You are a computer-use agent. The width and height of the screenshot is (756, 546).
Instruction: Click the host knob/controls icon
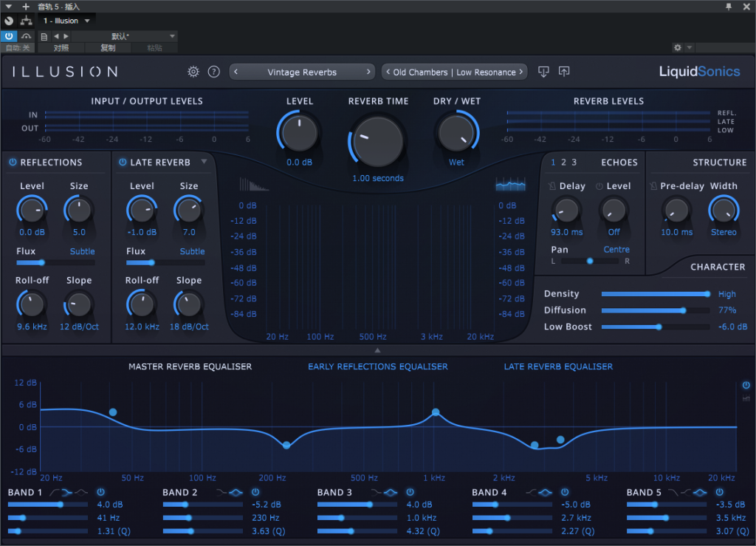(9, 21)
